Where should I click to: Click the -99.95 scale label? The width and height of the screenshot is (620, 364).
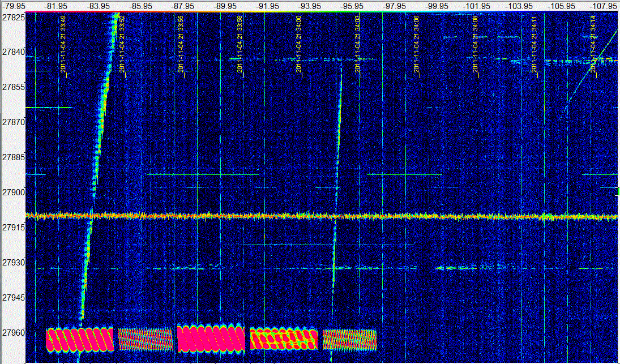[x=436, y=6]
